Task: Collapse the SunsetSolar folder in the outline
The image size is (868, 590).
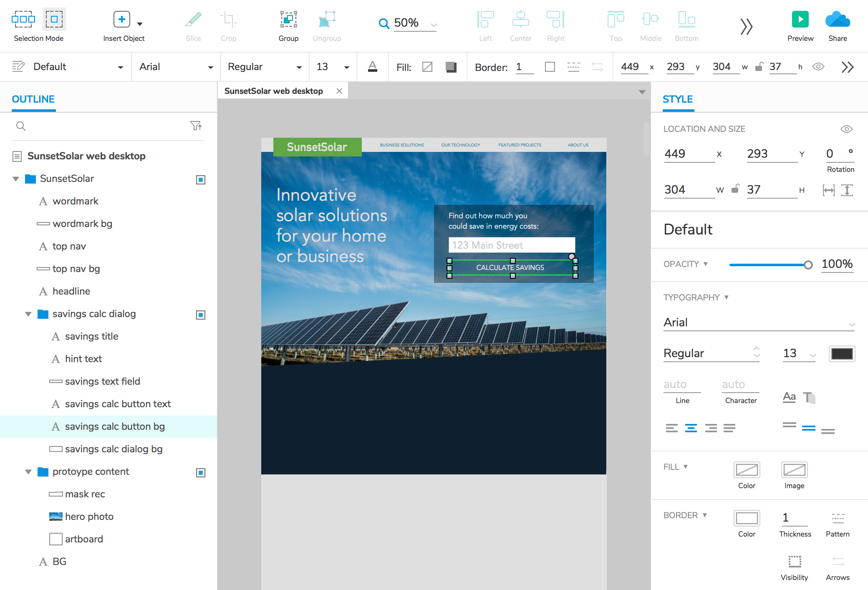Action: [x=16, y=179]
